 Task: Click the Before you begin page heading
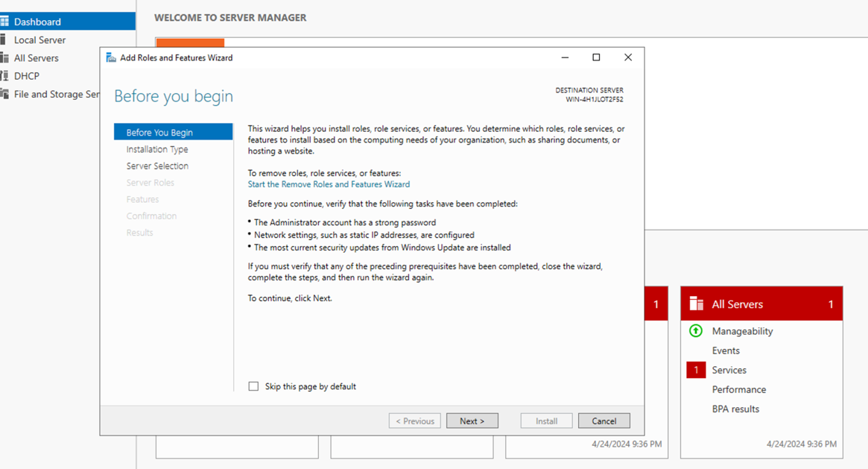[174, 95]
